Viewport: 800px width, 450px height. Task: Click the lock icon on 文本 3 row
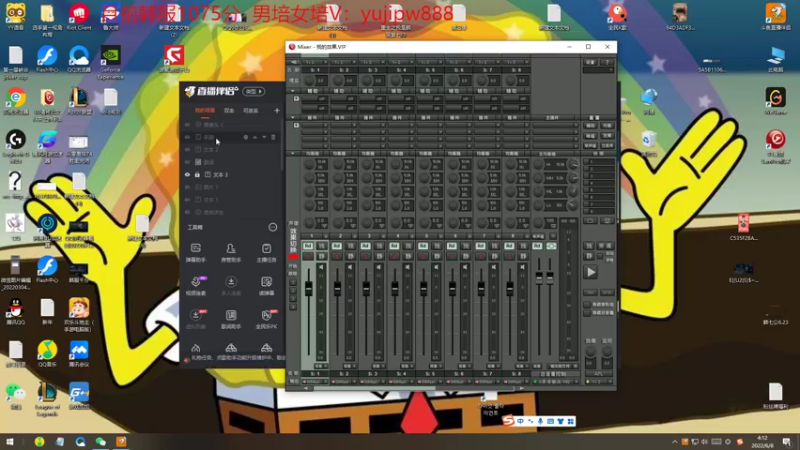point(197,174)
